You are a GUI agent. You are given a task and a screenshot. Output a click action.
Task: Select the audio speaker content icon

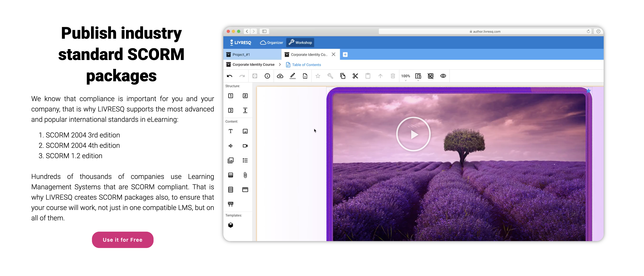coord(230,146)
